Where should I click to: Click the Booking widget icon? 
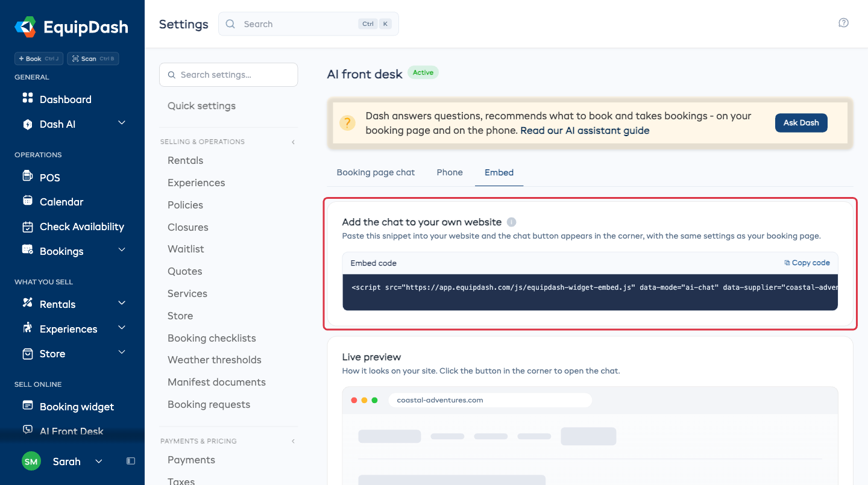[27, 405]
